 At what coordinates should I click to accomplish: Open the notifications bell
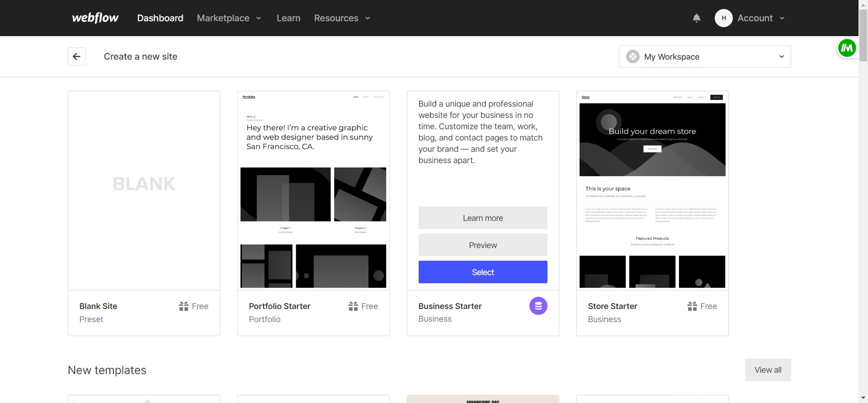point(696,18)
